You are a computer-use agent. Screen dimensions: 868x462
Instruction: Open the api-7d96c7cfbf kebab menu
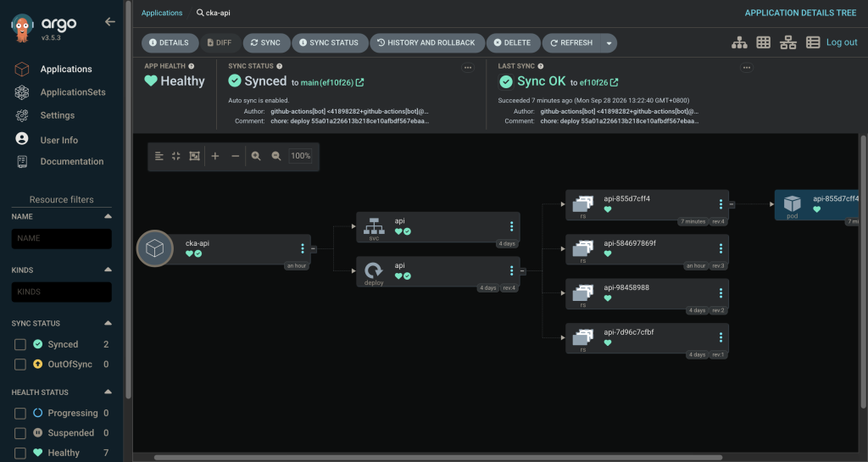tap(721, 337)
